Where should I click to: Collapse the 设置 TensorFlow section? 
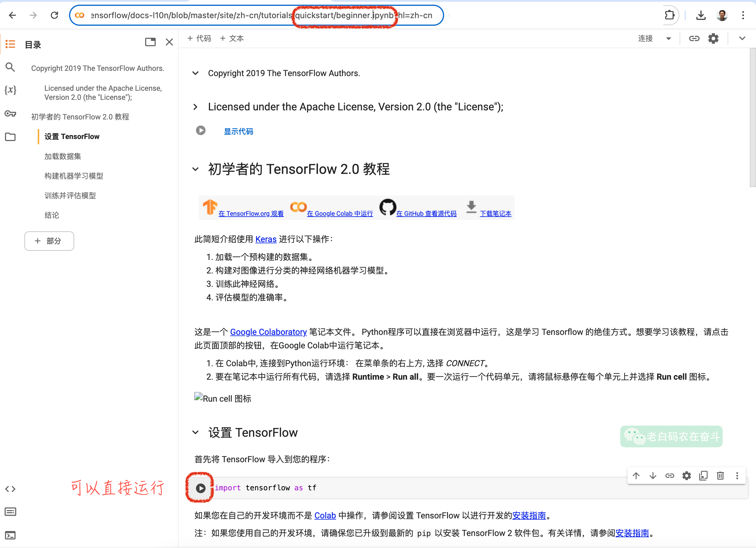[x=196, y=433]
